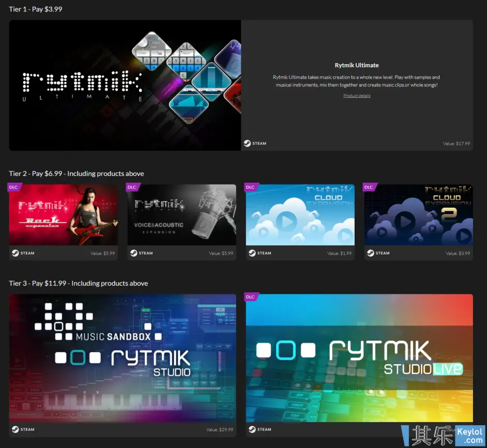Click the Steam icon under Rytmik Studio Live
Viewport: 487px width, 448px height.
[x=252, y=429]
